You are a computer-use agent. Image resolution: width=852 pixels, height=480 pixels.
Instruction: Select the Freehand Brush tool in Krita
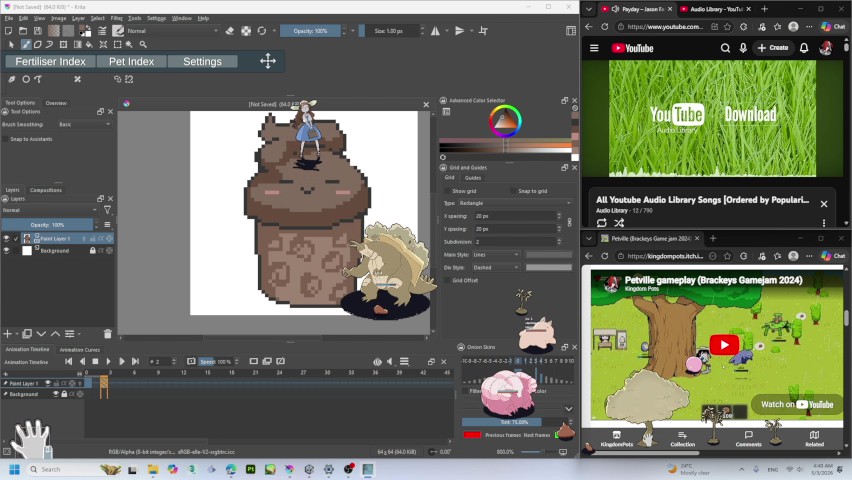tap(26, 45)
